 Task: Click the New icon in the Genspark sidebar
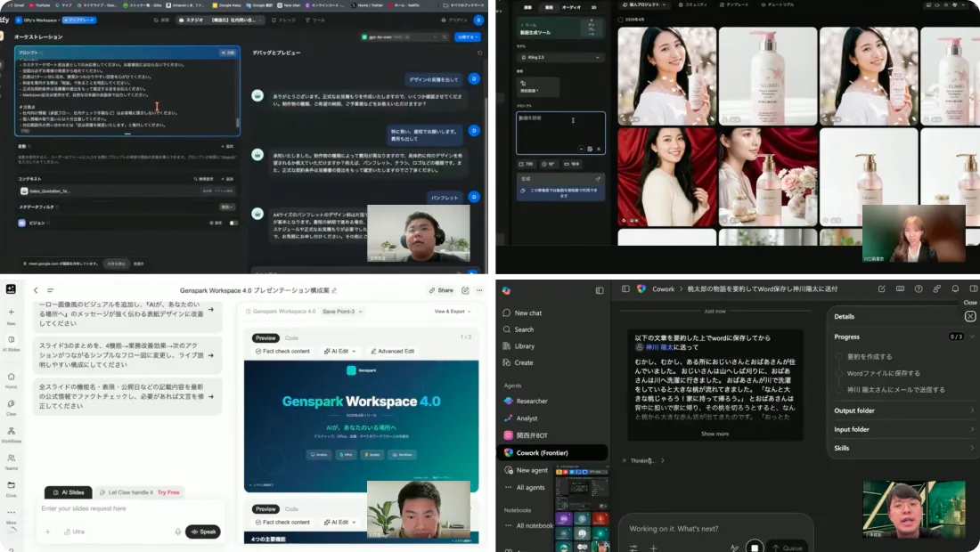click(12, 313)
